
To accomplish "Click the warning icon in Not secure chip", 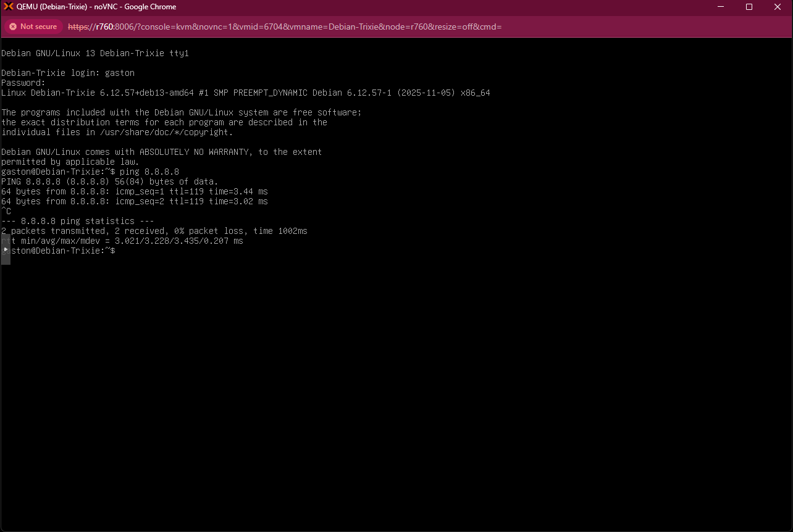I will (13, 27).
